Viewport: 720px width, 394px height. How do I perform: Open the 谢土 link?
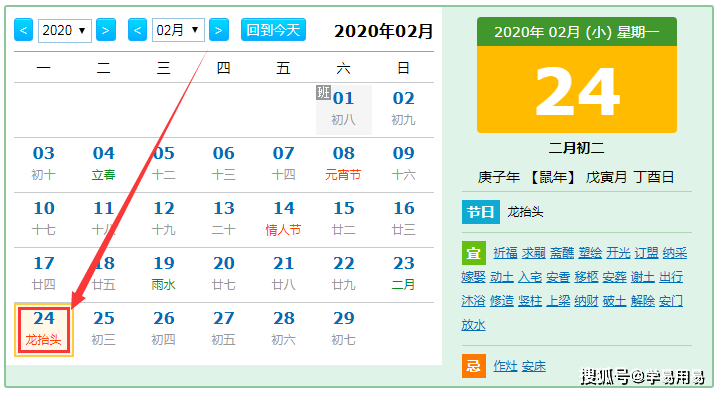coord(643,277)
